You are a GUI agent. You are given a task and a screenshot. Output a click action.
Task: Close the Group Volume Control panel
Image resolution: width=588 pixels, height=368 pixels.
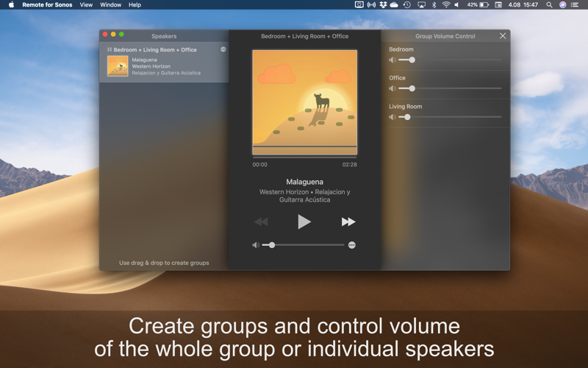coord(503,35)
